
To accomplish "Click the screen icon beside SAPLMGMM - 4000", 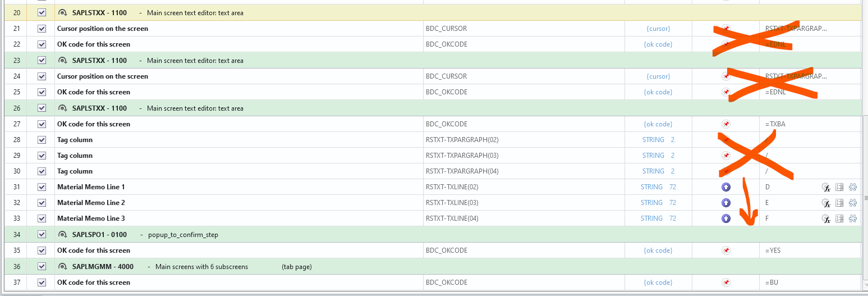I will [63, 266].
